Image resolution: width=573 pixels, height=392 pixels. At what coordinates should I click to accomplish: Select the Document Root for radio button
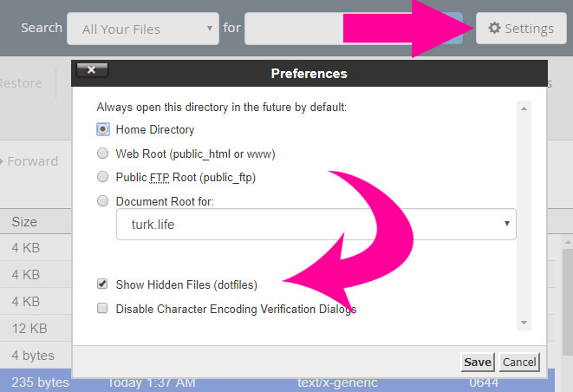102,201
